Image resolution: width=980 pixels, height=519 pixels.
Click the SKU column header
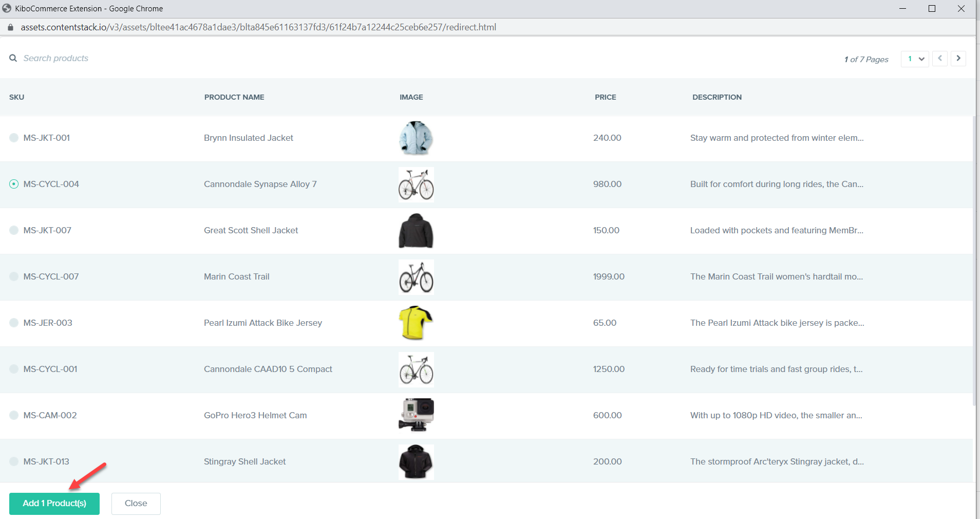click(16, 97)
